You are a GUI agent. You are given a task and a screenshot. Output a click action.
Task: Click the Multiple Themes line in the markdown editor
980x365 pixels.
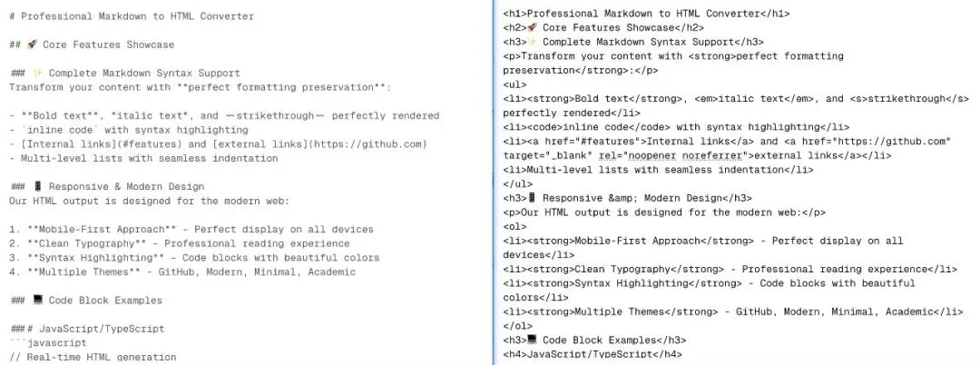coord(182,271)
